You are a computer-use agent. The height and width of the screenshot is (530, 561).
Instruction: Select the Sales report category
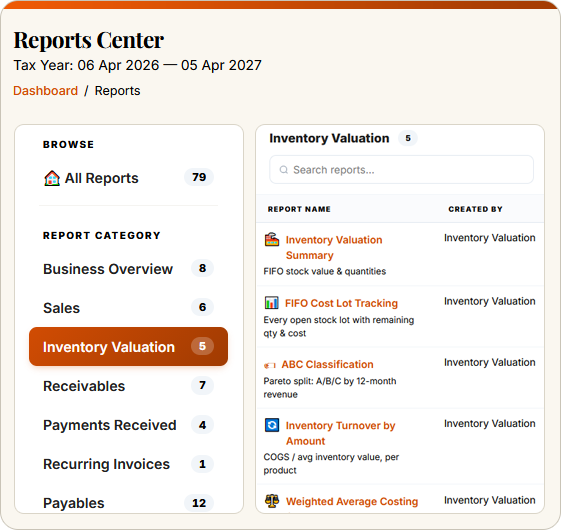128,308
